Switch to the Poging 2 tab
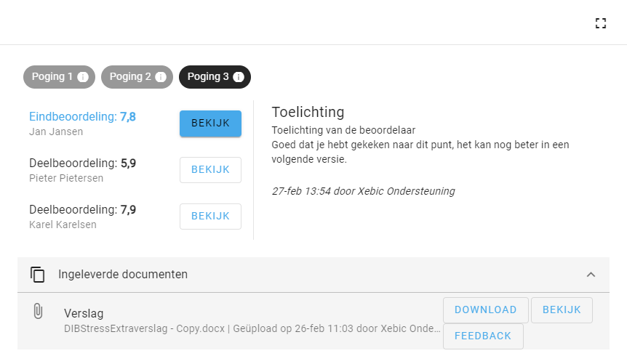This screenshot has height=364, width=627. (137, 77)
